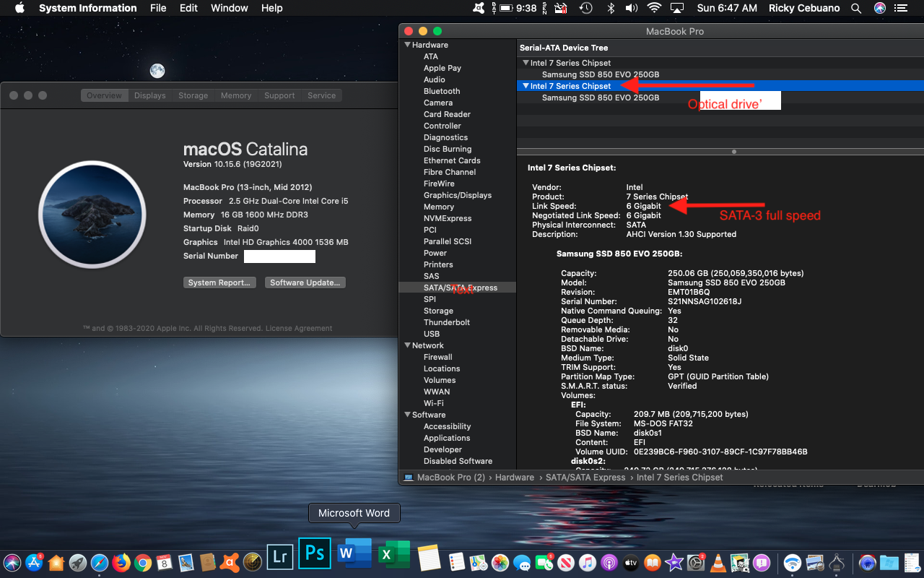This screenshot has height=578, width=924.
Task: Click the Apple logo menu
Action: tap(19, 8)
